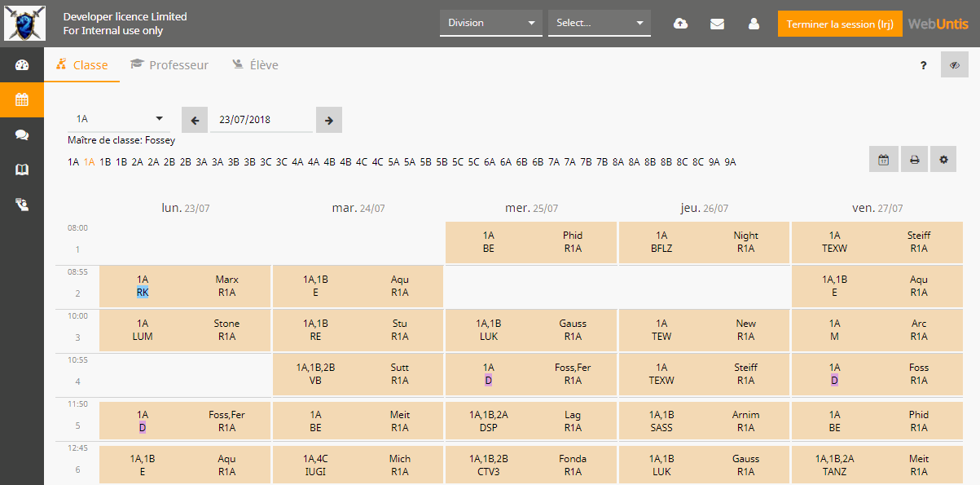The image size is (980, 485).
Task: Open help via the question mark icon
Action: [923, 65]
